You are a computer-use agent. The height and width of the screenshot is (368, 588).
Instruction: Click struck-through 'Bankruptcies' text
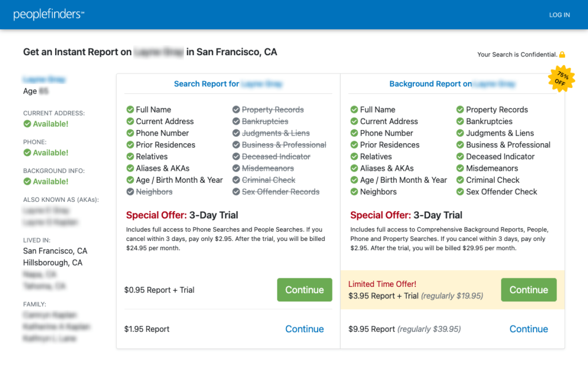click(265, 121)
